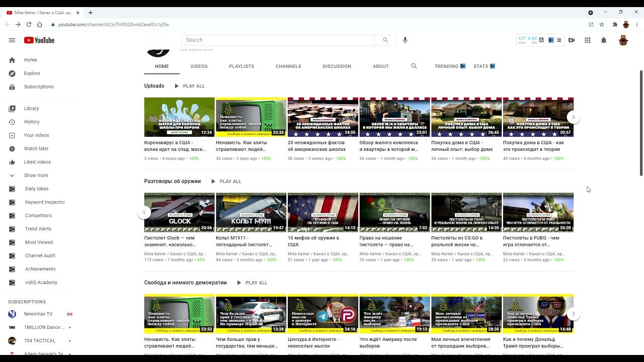Viewport: 644px width, 362px height.
Task: Switch to the Playlists tab
Action: [242, 66]
